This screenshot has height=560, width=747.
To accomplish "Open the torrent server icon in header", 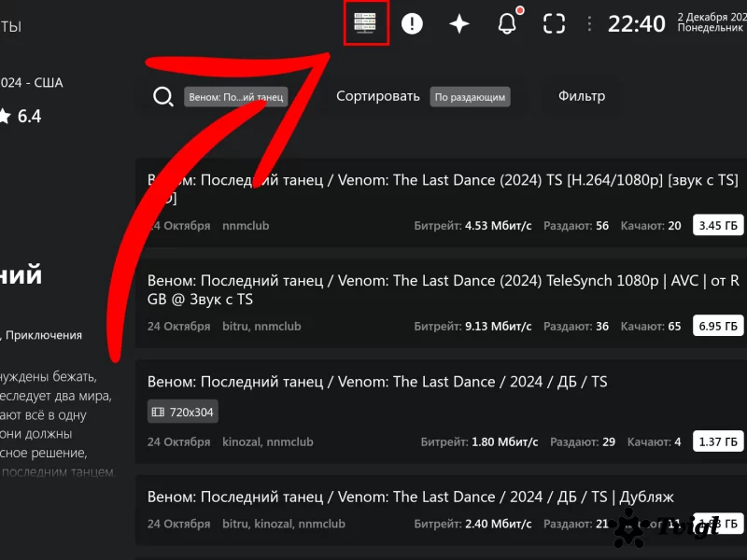I will [366, 23].
